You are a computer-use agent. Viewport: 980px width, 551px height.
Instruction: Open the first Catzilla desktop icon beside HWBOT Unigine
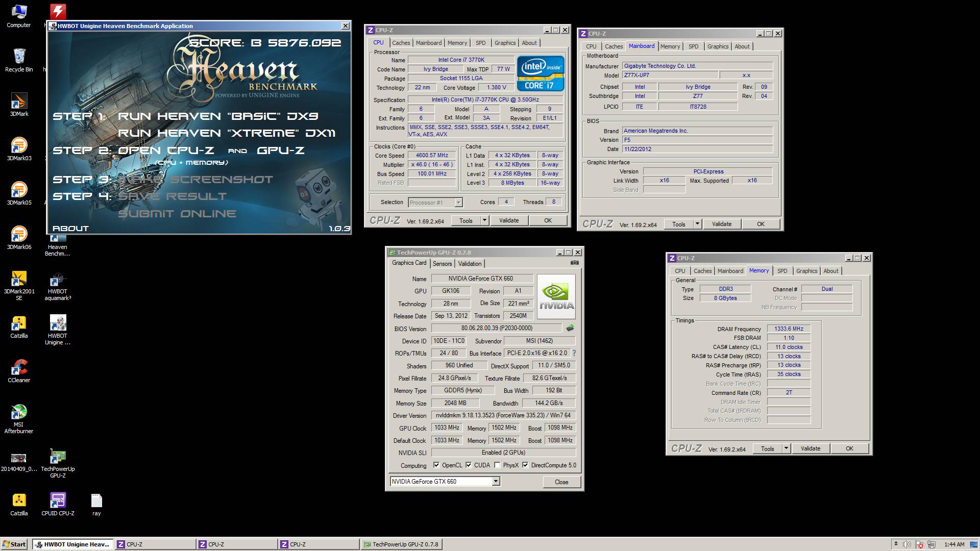[x=19, y=327]
